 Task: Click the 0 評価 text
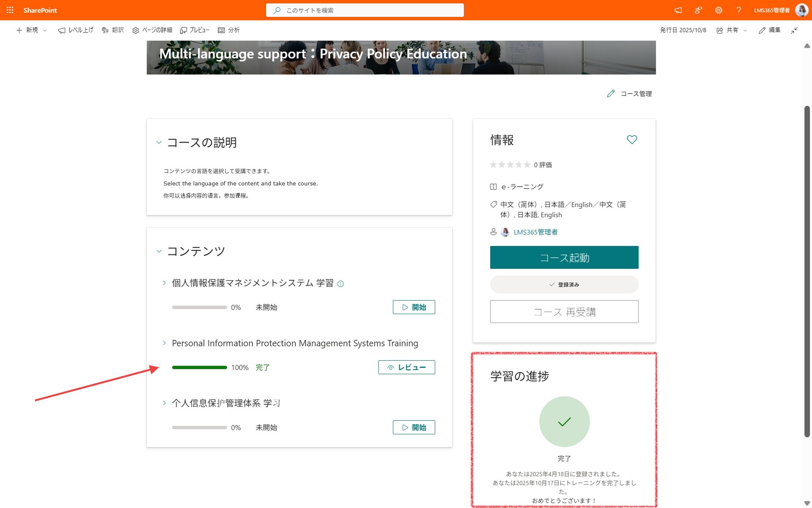point(543,165)
